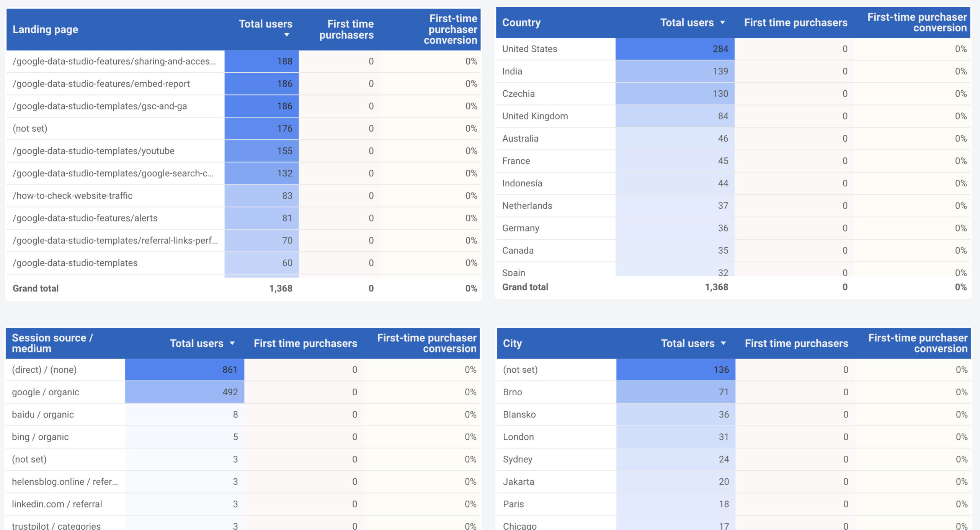Screen dimensions: 980x530
Task: Click sort arrow beside Country Total users
Action: click(x=722, y=23)
